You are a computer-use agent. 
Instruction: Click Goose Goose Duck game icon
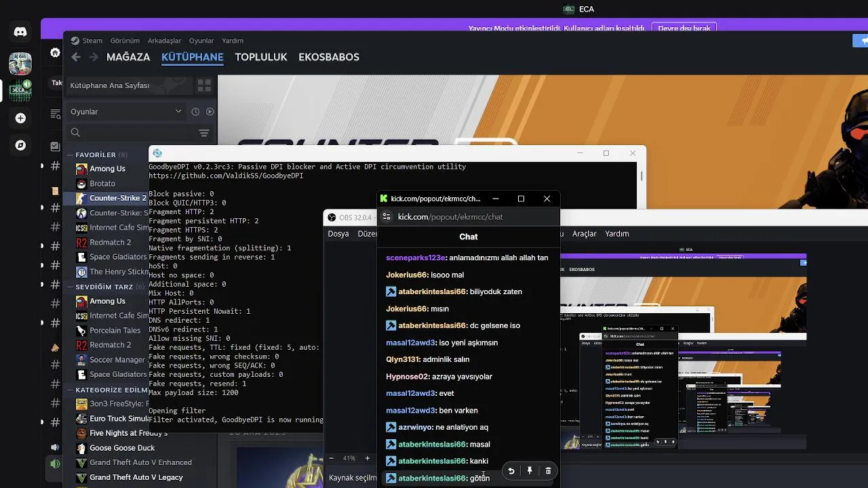coord(81,448)
